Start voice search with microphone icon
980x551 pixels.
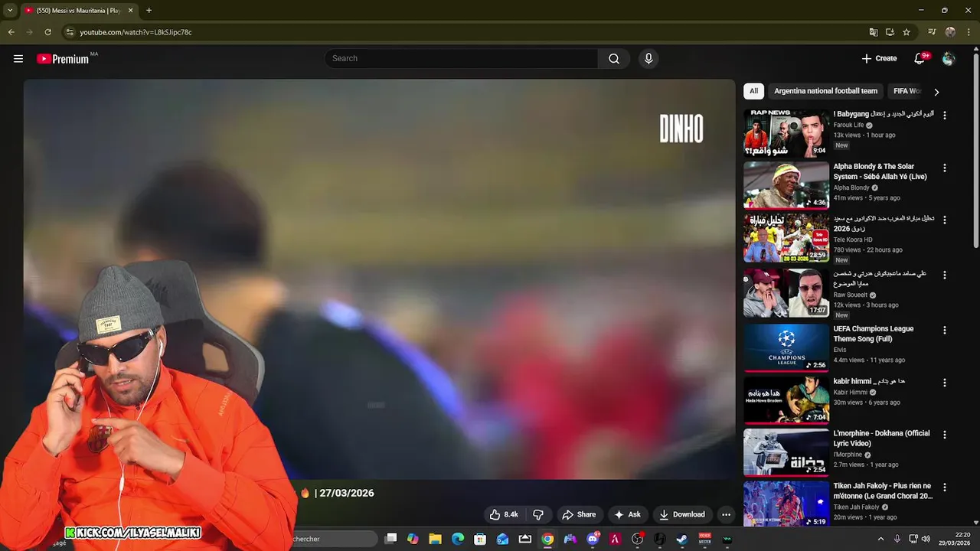coord(648,59)
